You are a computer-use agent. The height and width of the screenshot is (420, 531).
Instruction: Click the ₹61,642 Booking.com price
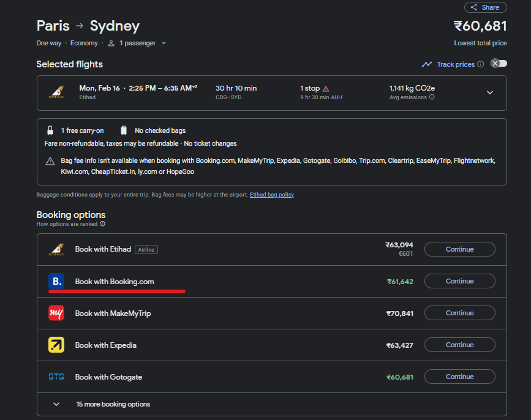click(x=400, y=282)
